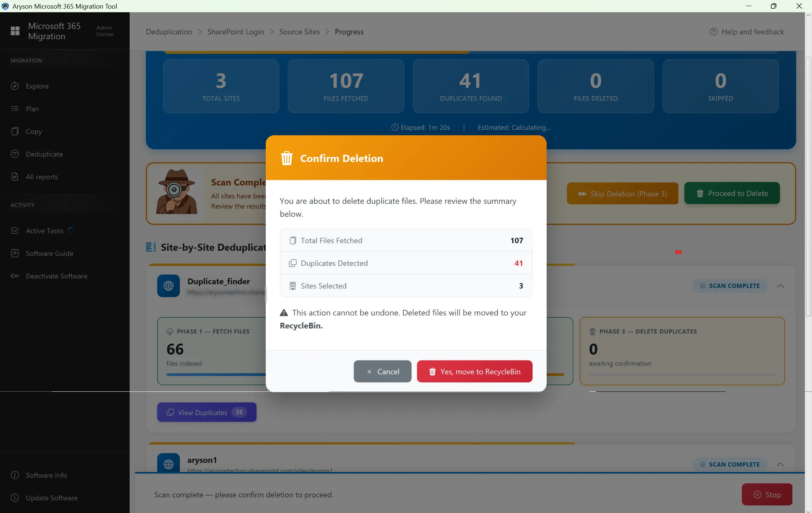This screenshot has height=513, width=812.
Task: Select the Explore compass icon
Action: click(x=15, y=86)
